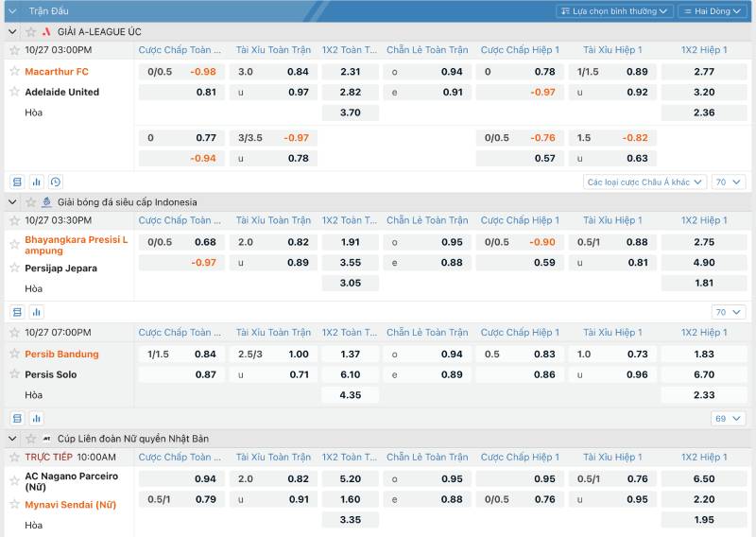The width and height of the screenshot is (756, 537).
Task: Collapse the GIẢI A-LEAGUE ÚC section
Action: (x=13, y=31)
